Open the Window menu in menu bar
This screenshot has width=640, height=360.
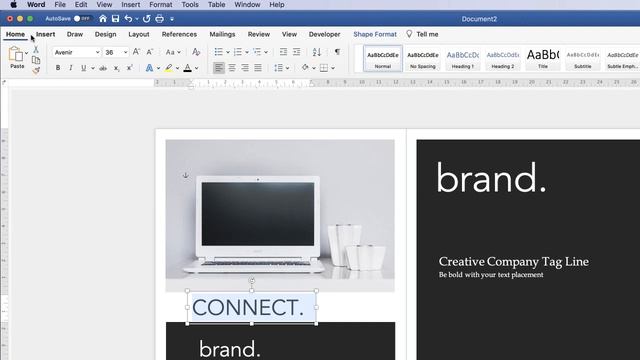coord(247,5)
